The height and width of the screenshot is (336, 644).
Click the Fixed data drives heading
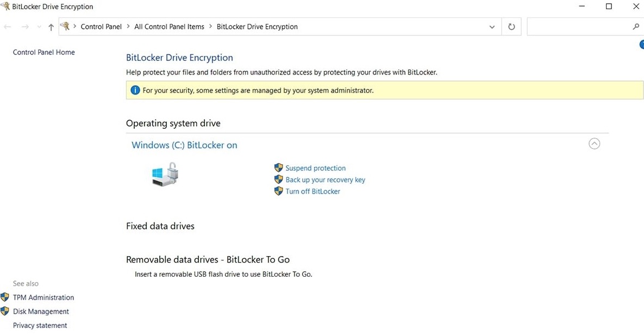pyautogui.click(x=160, y=226)
